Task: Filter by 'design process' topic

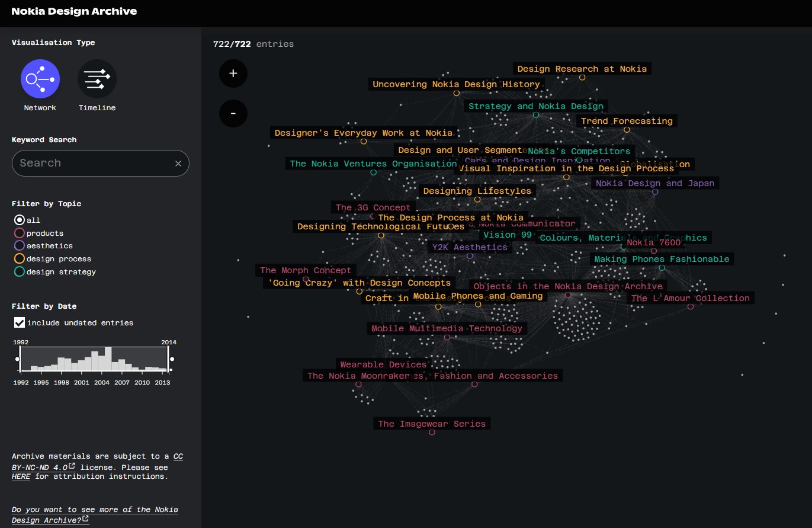Action: 20,258
